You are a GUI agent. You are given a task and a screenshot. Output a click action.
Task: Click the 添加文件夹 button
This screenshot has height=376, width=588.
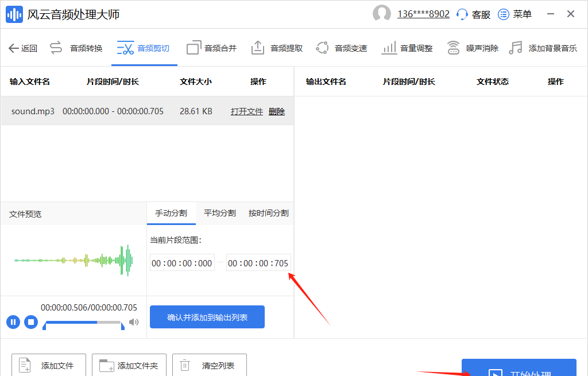coord(129,365)
